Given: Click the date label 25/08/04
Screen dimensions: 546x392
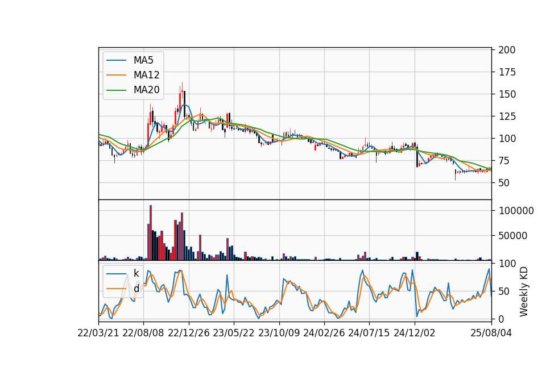Looking at the screenshot, I should click(491, 333).
